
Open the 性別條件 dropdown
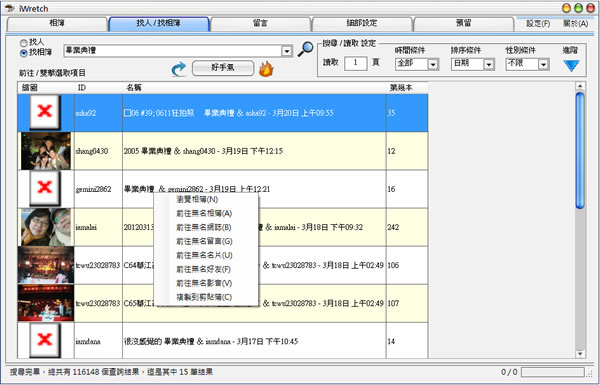click(543, 64)
